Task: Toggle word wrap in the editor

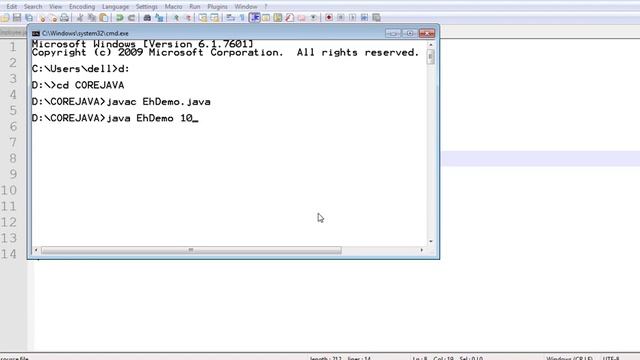Action: pyautogui.click(x=231, y=18)
